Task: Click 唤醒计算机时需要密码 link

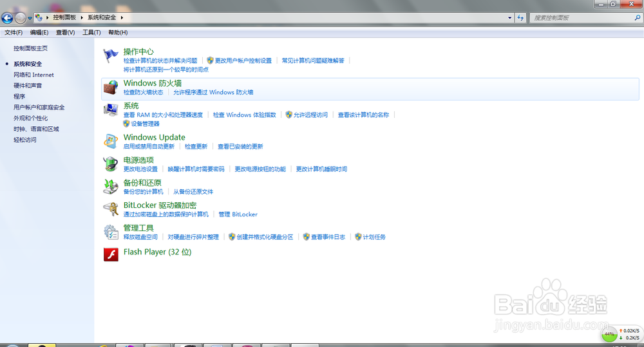Action: 196,169
